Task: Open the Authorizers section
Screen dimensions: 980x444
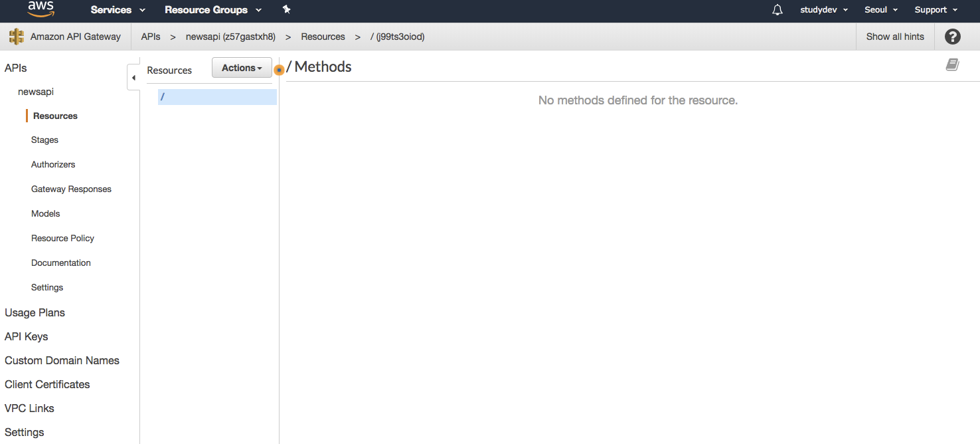Action: [x=53, y=165]
